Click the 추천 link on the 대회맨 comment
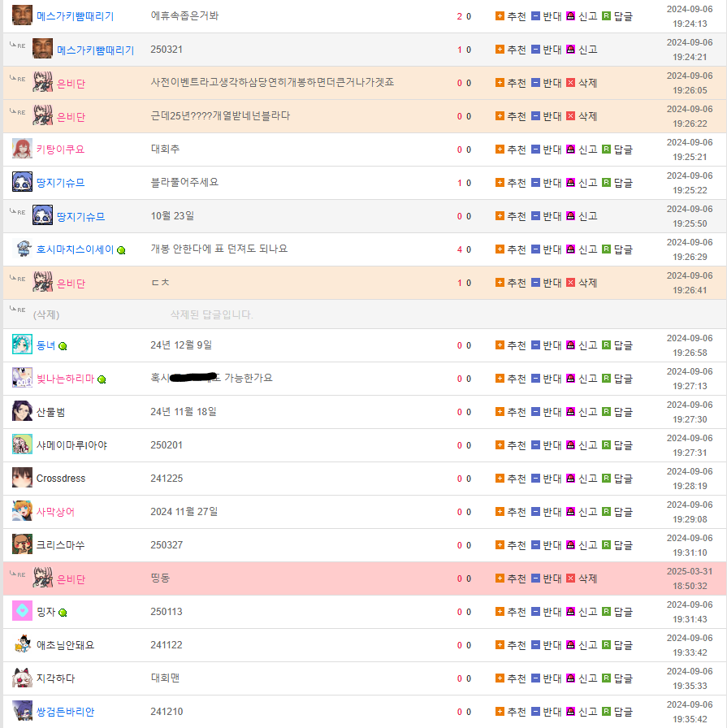 pos(516,678)
